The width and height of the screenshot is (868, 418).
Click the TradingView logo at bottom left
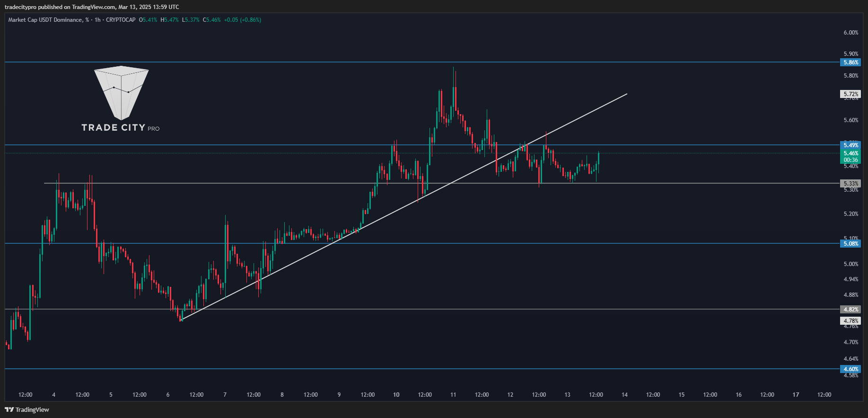(x=27, y=409)
